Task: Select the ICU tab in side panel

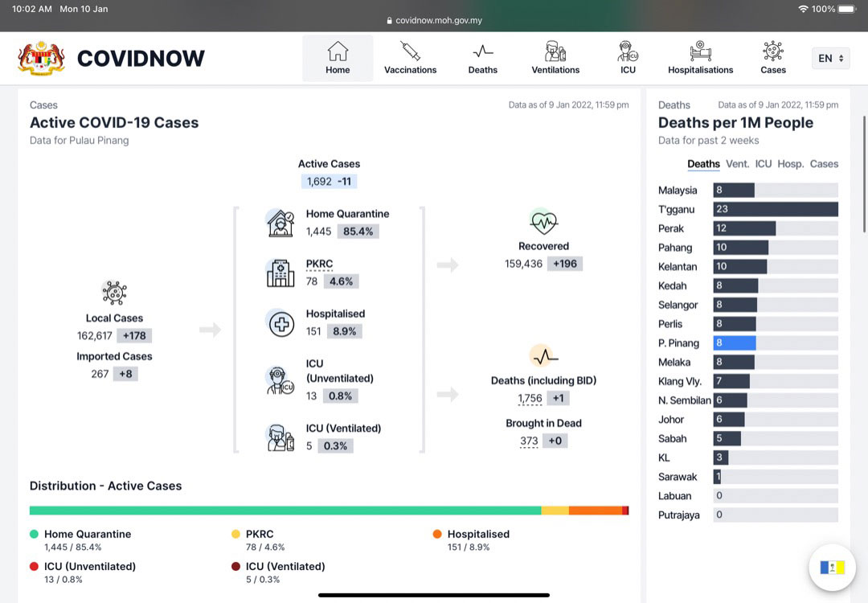Action: (x=763, y=164)
